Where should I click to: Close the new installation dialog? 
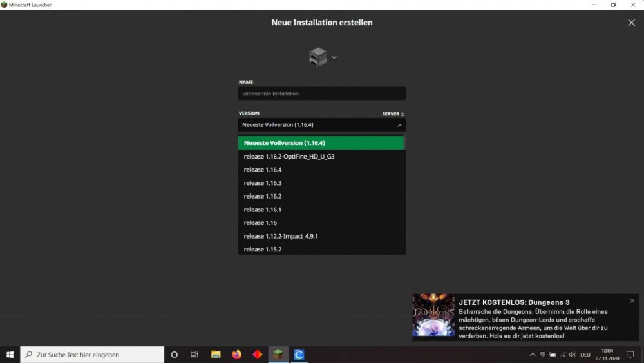point(631,23)
